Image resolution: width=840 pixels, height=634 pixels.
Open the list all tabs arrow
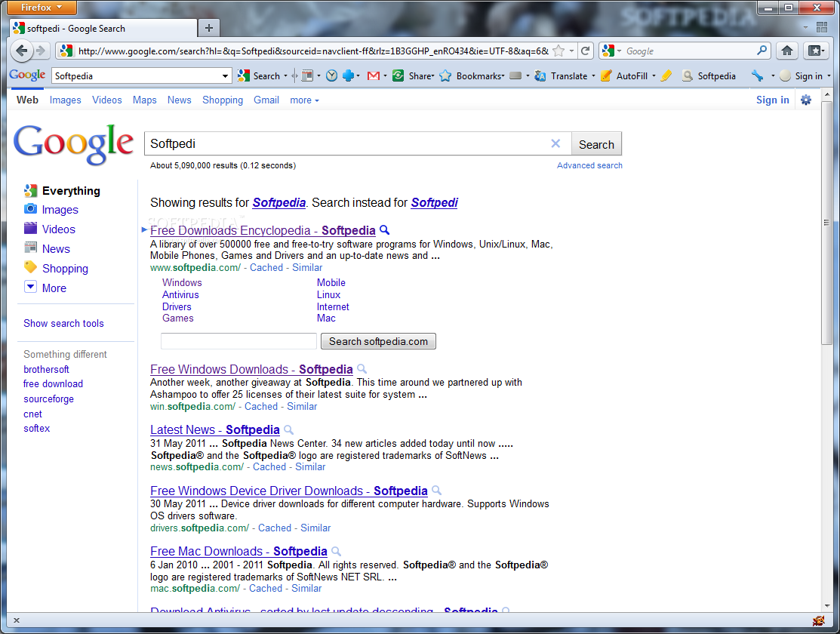(805, 27)
